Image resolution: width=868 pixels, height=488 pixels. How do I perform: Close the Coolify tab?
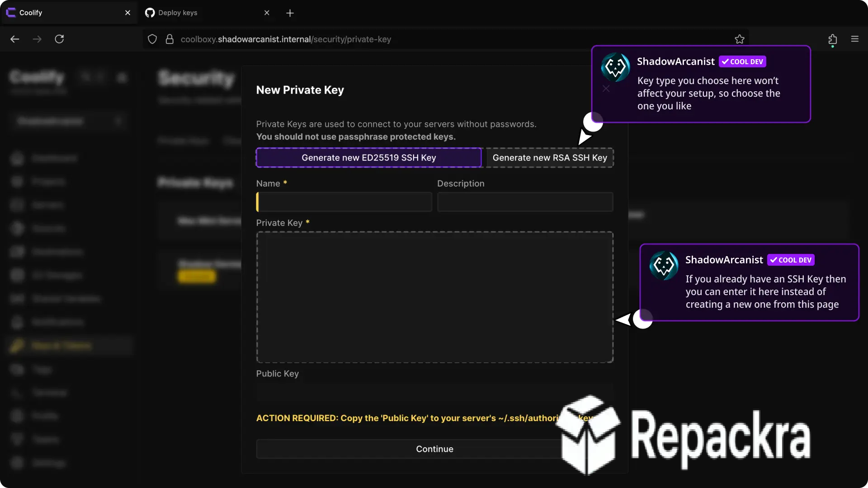click(x=127, y=13)
